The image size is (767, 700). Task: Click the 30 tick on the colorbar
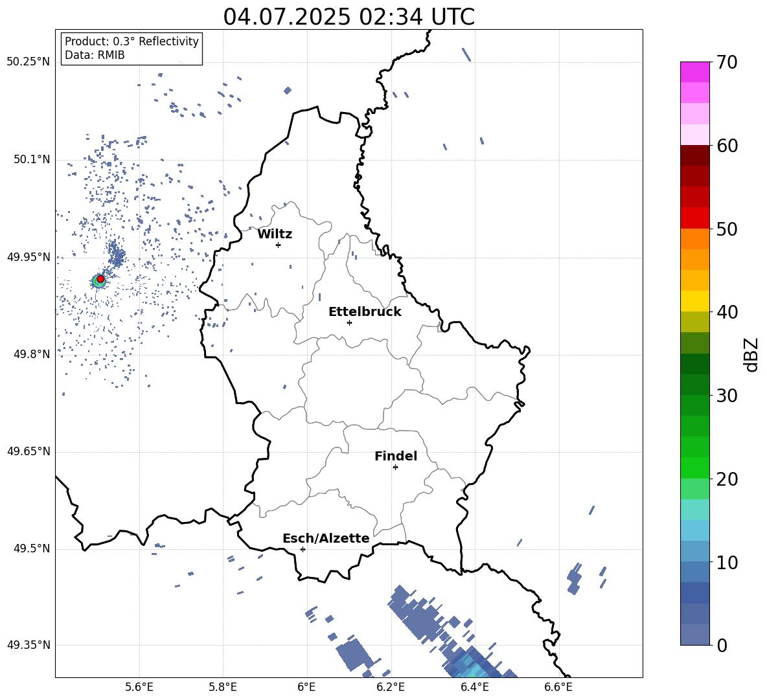(x=726, y=396)
